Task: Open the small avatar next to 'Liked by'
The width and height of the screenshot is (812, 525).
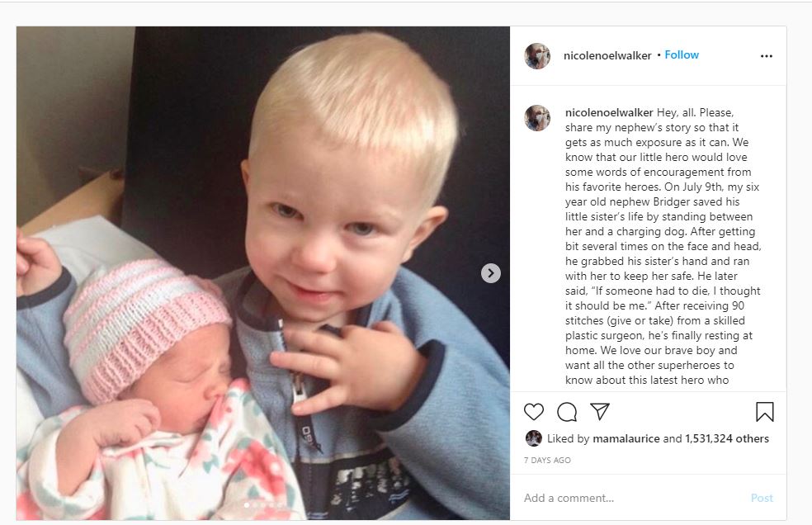Action: point(533,438)
